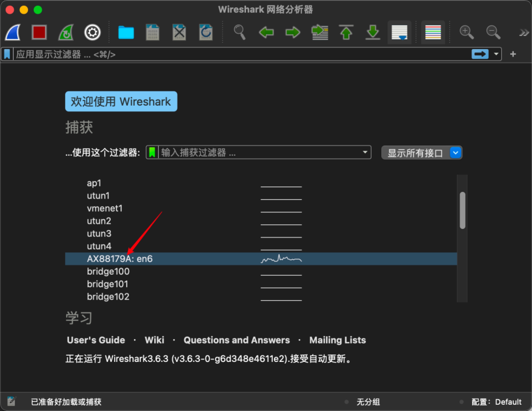Open the Wiki link
This screenshot has width=532, height=411.
coord(154,340)
